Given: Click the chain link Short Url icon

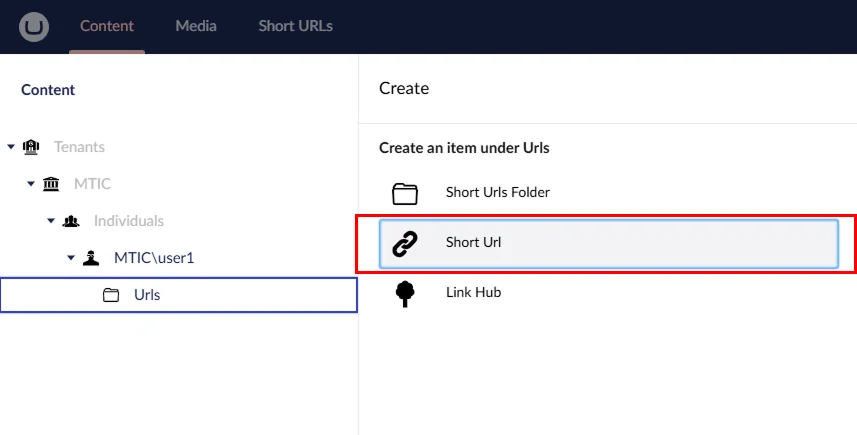Looking at the screenshot, I should point(404,243).
